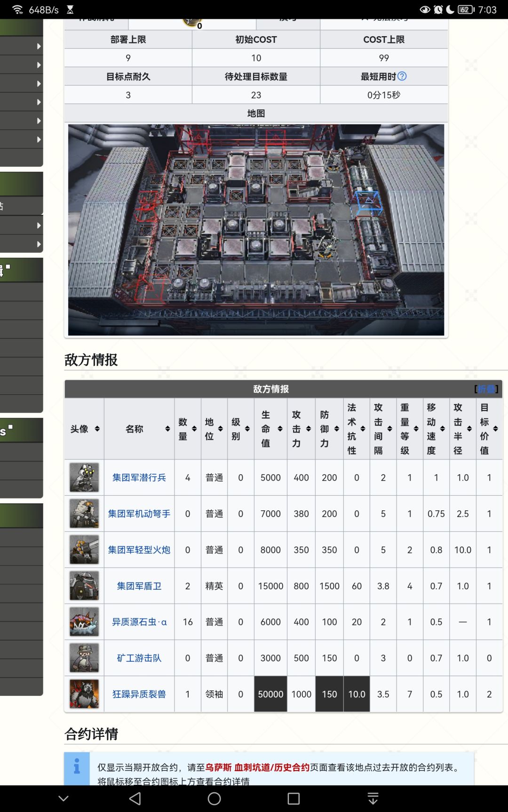
Task: Tap the eye comfort status icon
Action: coord(425,9)
